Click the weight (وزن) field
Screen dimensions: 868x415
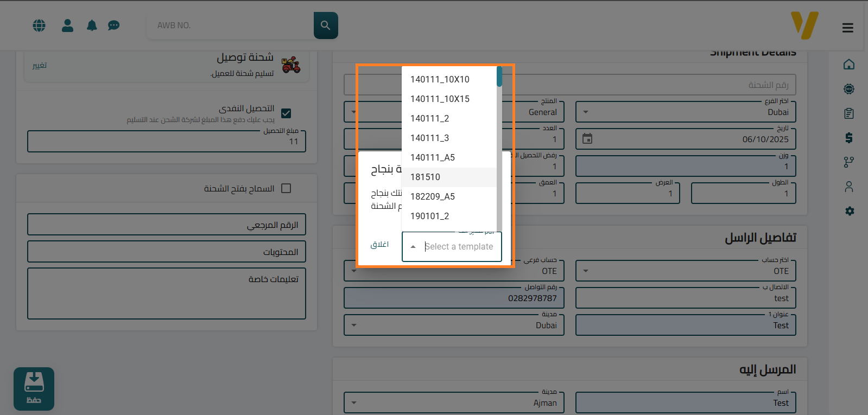click(686, 166)
